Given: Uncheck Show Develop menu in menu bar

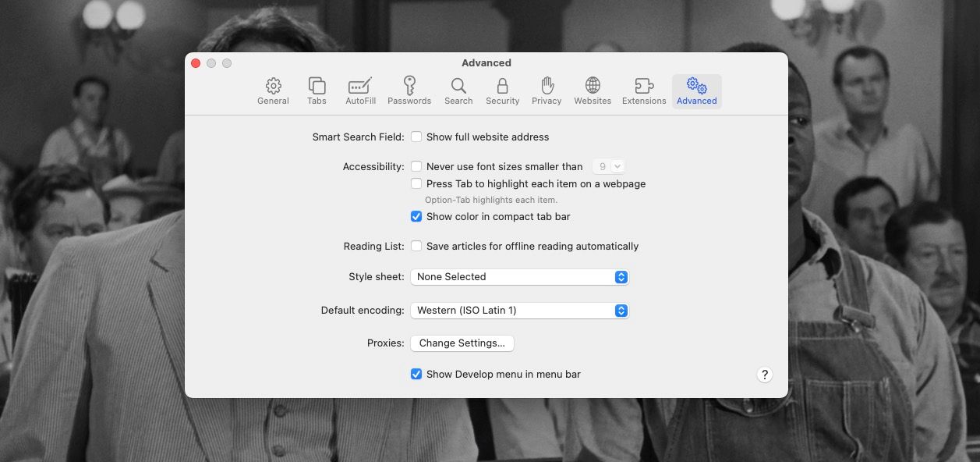Looking at the screenshot, I should coord(416,374).
